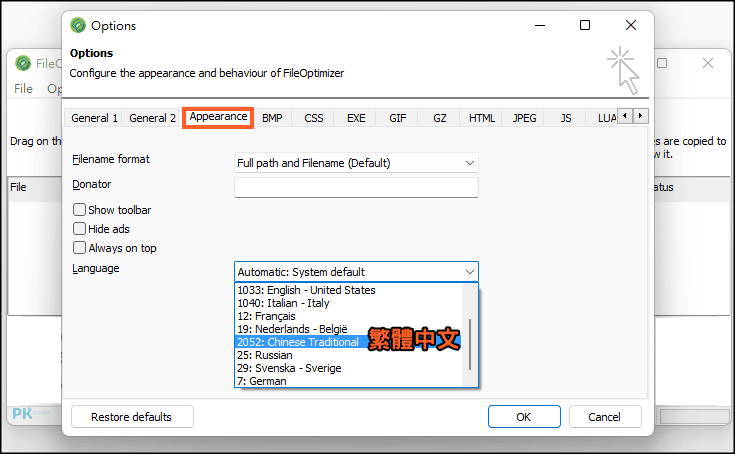Open the Filename format dropdown
This screenshot has width=735, height=454.
356,163
